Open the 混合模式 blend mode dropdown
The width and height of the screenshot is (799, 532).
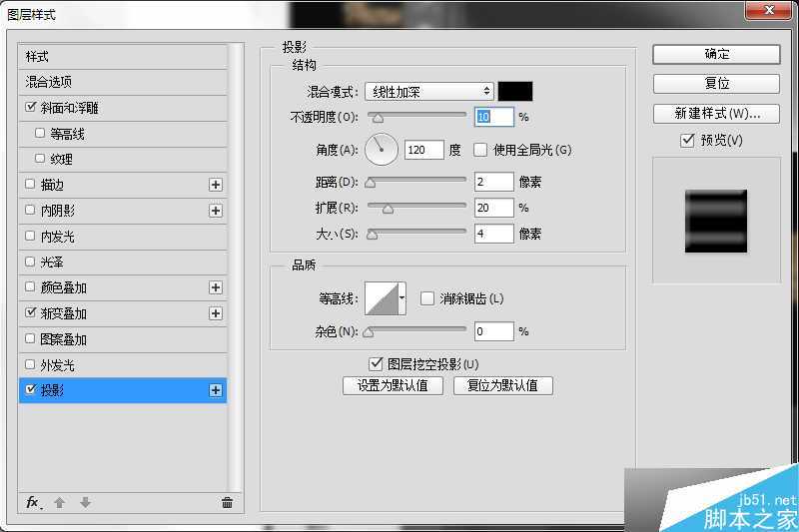pos(429,92)
